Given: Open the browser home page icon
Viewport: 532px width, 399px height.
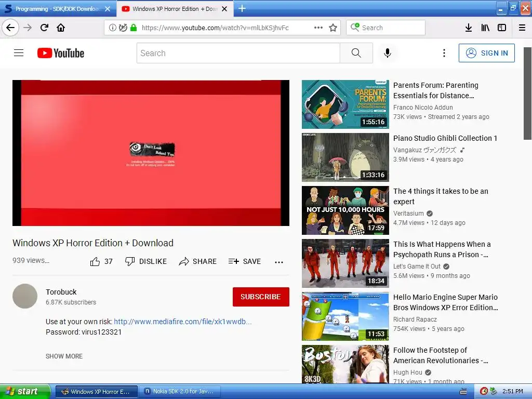Looking at the screenshot, I should [x=61, y=28].
